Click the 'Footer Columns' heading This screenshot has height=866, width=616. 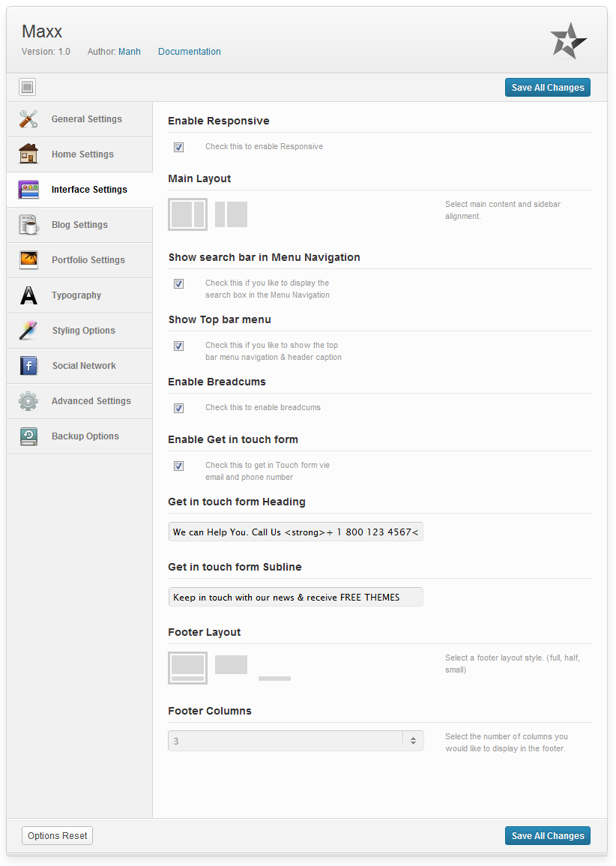click(210, 712)
